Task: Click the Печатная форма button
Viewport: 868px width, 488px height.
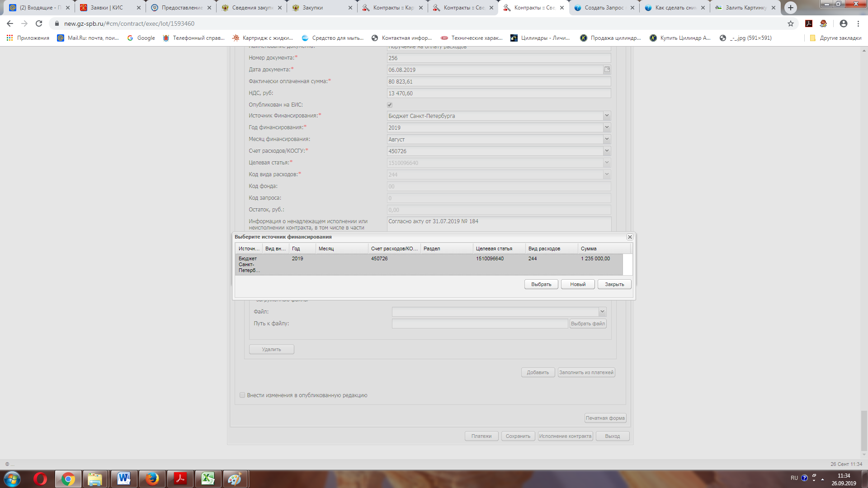Action: [x=605, y=418]
